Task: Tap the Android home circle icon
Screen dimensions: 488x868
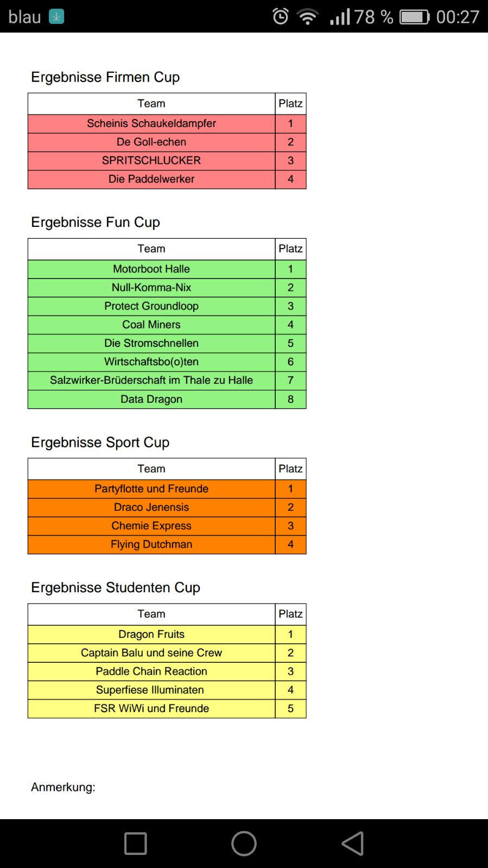Action: 244,844
